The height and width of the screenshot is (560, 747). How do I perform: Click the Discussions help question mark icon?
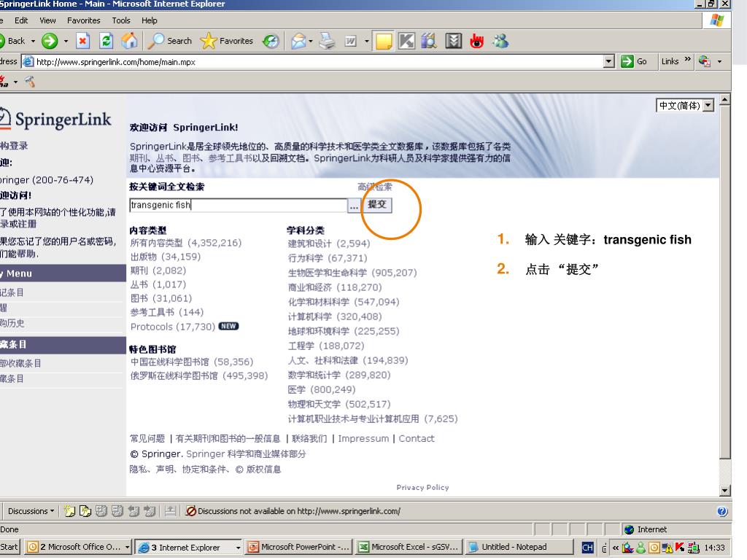[x=722, y=511]
